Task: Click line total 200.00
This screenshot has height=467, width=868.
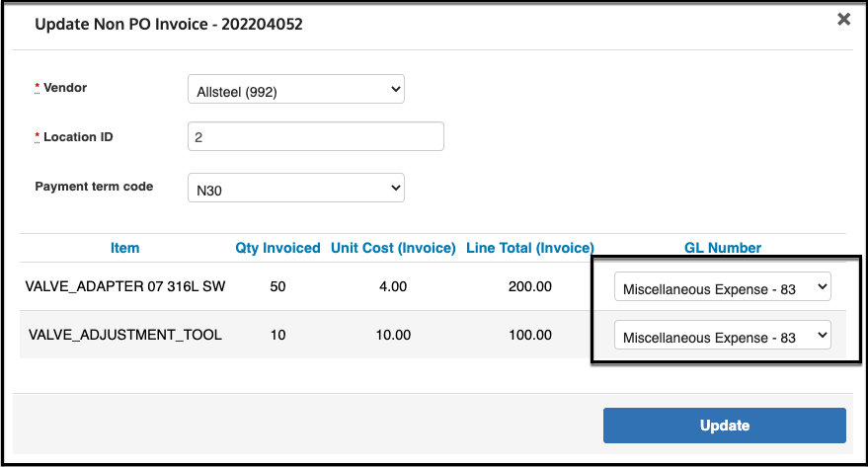Action: click(x=530, y=286)
